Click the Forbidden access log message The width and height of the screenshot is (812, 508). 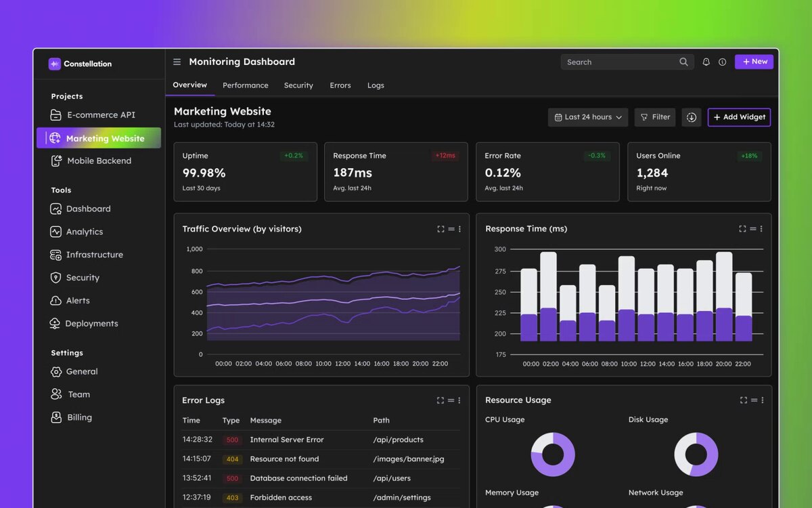point(281,497)
